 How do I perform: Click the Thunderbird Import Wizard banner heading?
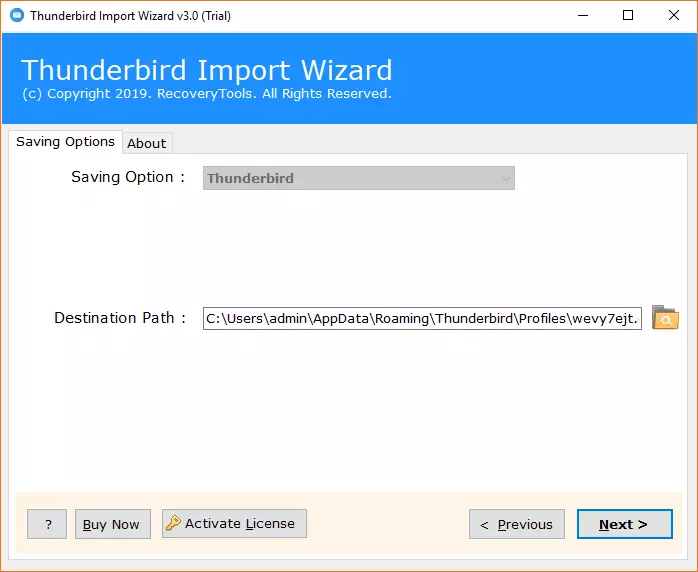206,70
